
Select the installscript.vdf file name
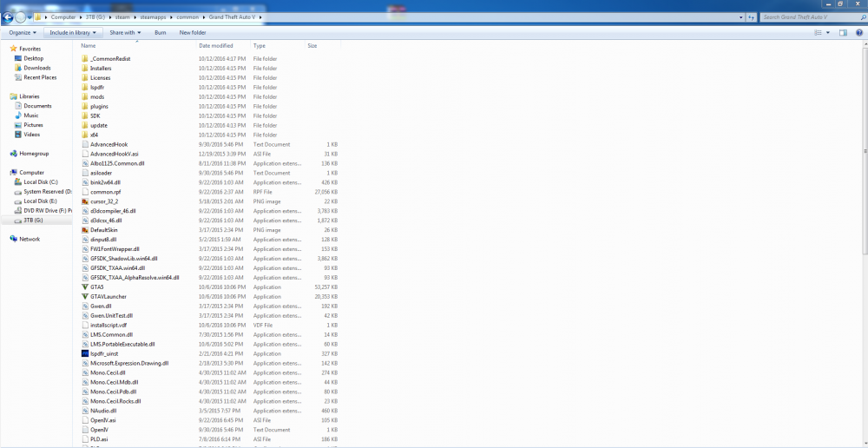click(x=108, y=325)
